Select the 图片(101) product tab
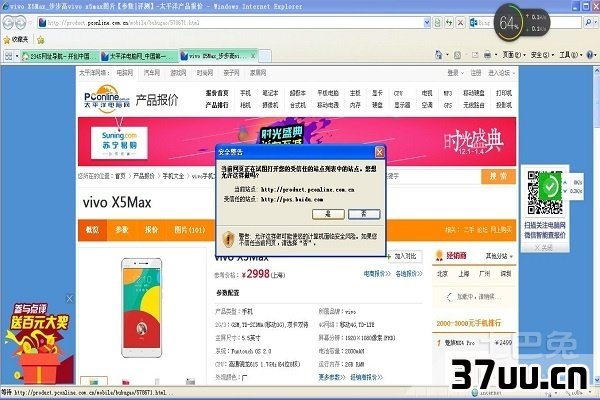This screenshot has height=400, width=600. point(189,230)
